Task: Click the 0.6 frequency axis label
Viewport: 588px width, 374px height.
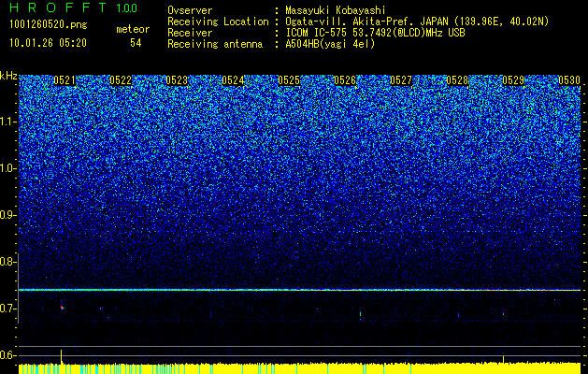Action: point(7,355)
